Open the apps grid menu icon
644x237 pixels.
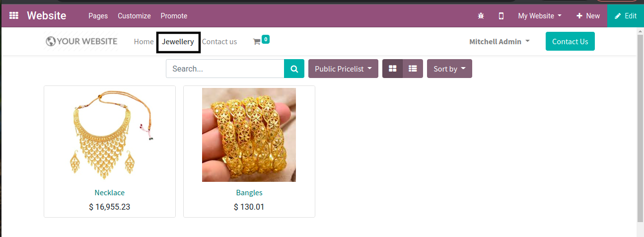[x=14, y=16]
